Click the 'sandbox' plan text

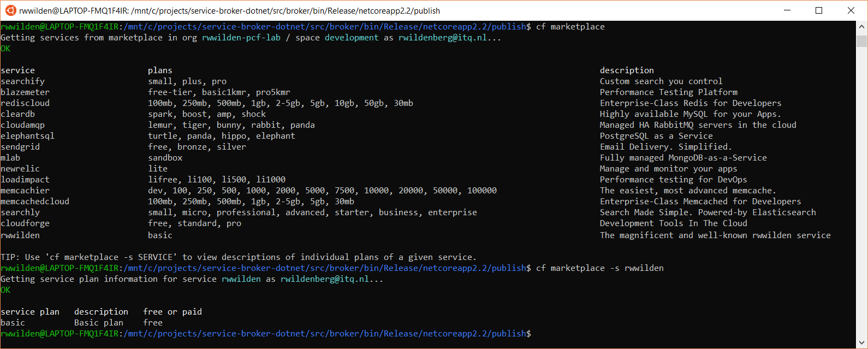(165, 158)
